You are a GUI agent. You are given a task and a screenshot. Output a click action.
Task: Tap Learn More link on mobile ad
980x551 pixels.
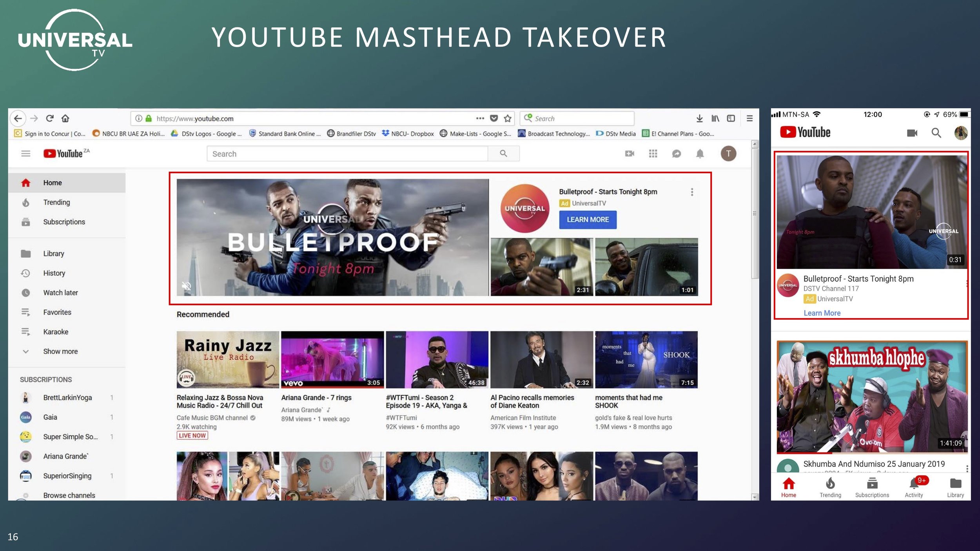(x=822, y=313)
